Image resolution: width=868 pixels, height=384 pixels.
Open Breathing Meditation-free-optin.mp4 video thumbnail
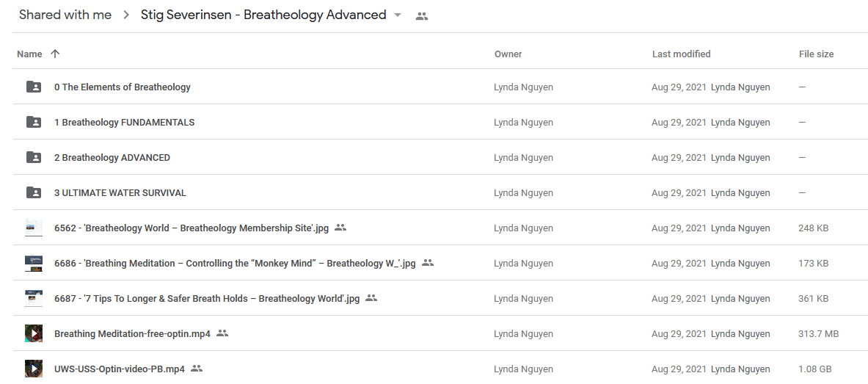click(34, 333)
